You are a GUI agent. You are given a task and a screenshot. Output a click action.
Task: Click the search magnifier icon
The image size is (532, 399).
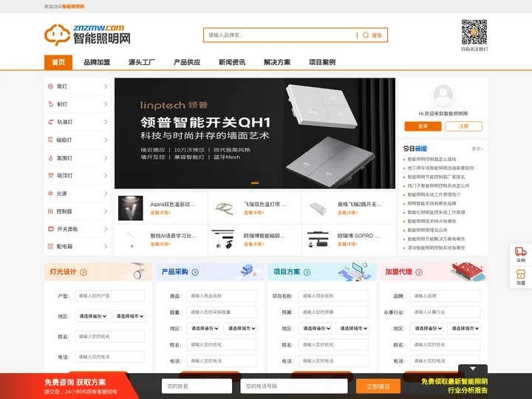coord(366,35)
